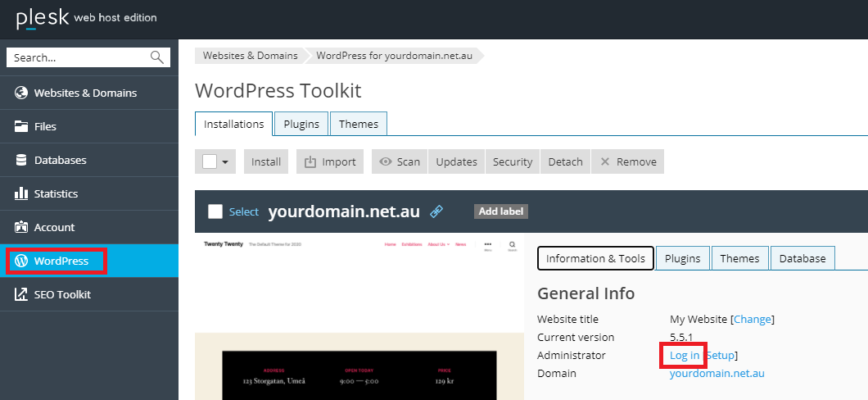Open the select-all dropdown arrow
The width and height of the screenshot is (868, 400).
click(225, 161)
